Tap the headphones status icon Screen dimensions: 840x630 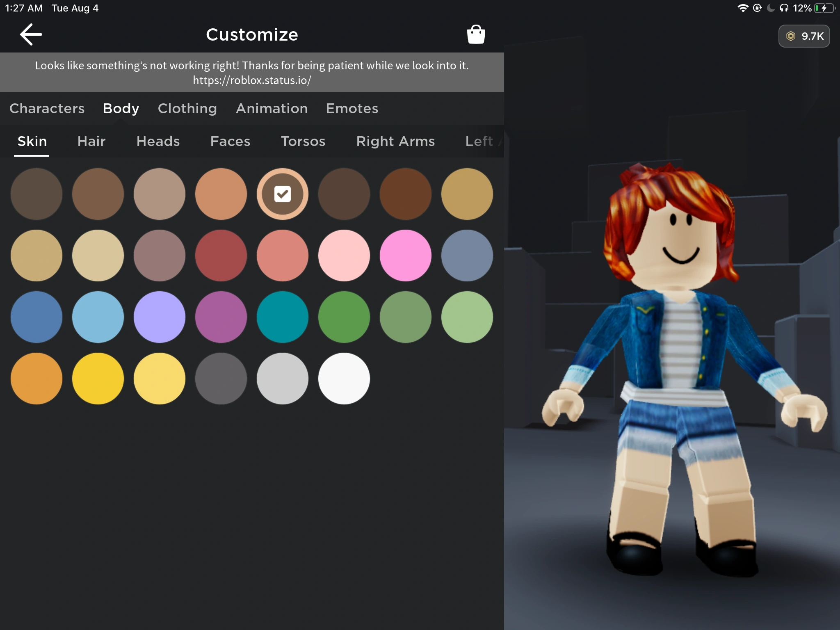pyautogui.click(x=784, y=8)
